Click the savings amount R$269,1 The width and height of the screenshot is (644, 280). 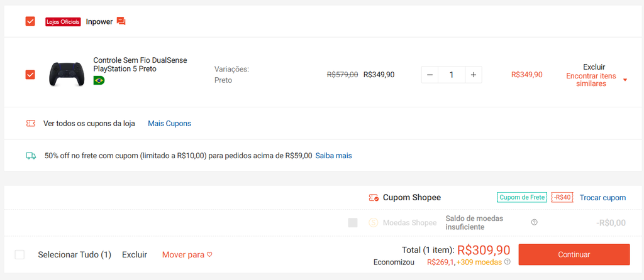click(x=441, y=262)
